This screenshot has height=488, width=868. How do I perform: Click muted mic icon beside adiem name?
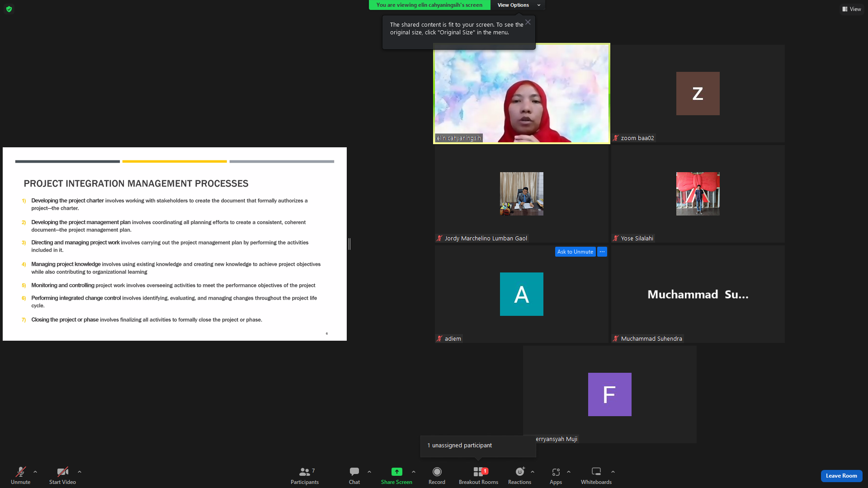pyautogui.click(x=439, y=338)
